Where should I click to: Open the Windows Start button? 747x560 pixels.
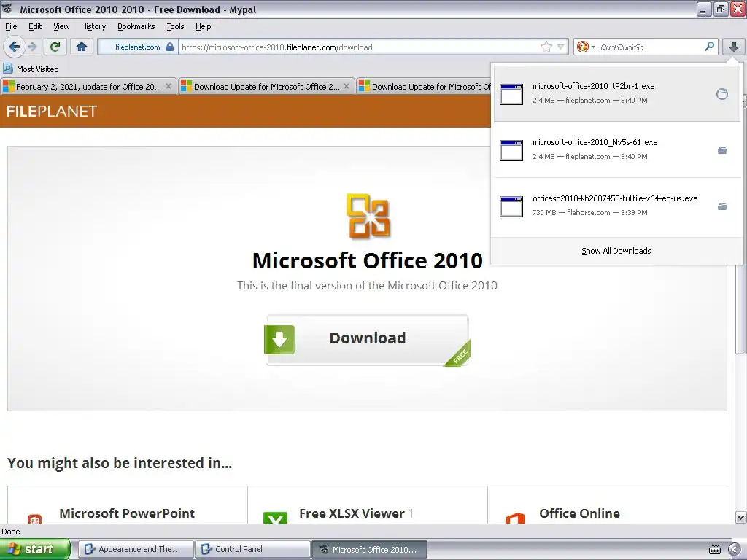(35, 549)
